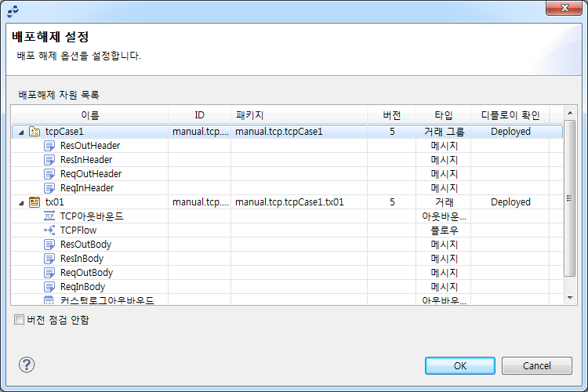
Task: Select the TCP아웃바운드 row
Action: [287, 216]
